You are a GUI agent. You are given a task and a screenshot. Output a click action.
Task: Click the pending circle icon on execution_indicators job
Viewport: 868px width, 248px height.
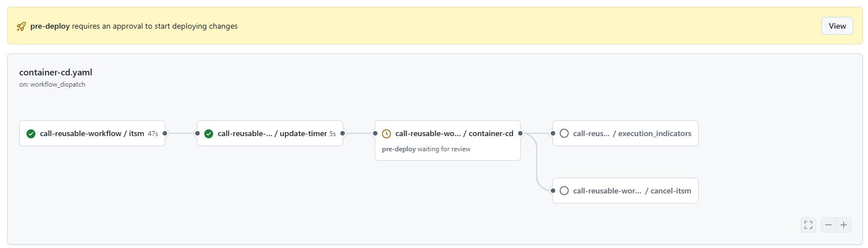coord(564,134)
